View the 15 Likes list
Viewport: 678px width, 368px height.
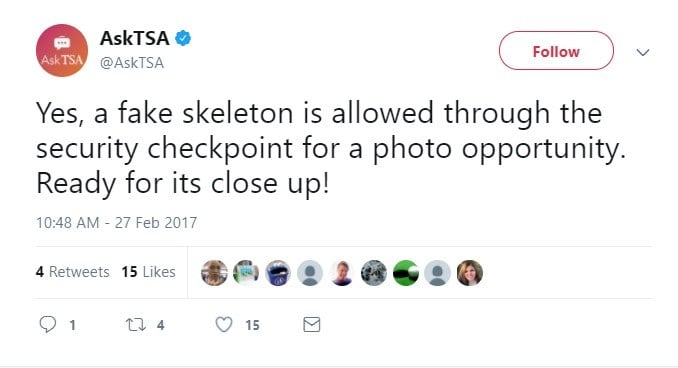pyautogui.click(x=148, y=272)
